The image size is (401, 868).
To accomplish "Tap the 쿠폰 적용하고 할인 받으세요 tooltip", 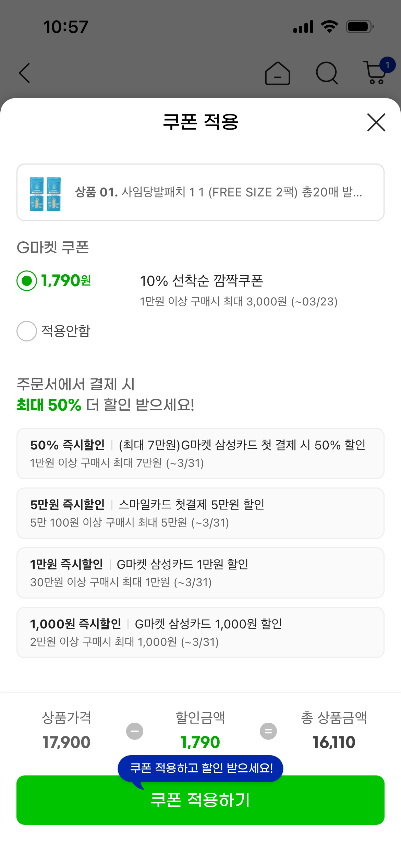I will click(201, 768).
